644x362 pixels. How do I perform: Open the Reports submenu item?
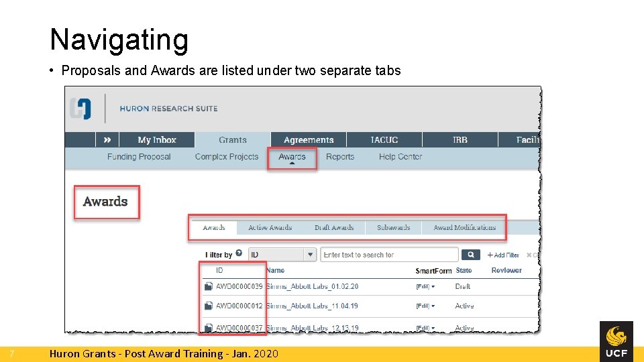(340, 157)
